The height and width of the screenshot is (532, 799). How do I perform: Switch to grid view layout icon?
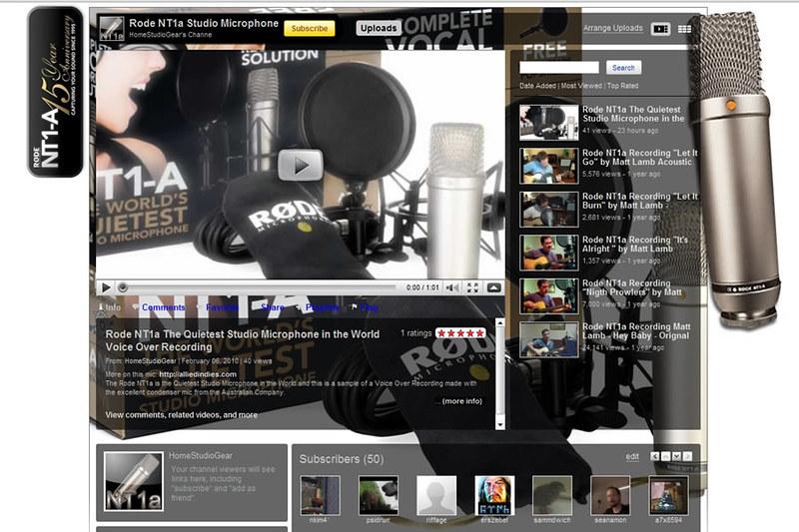(684, 30)
